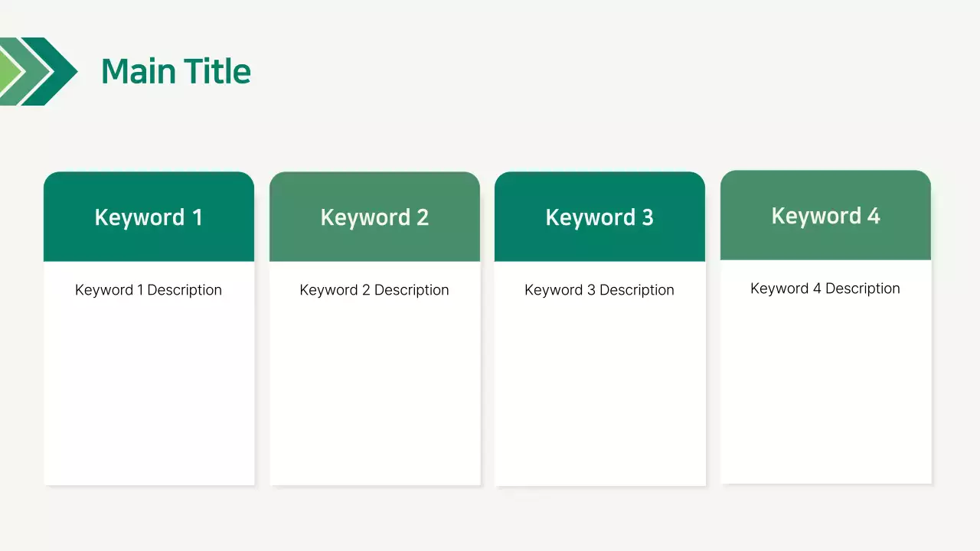Click empty white body of Keyword 1 card
The height and width of the screenshot is (551, 980).
coord(149,390)
